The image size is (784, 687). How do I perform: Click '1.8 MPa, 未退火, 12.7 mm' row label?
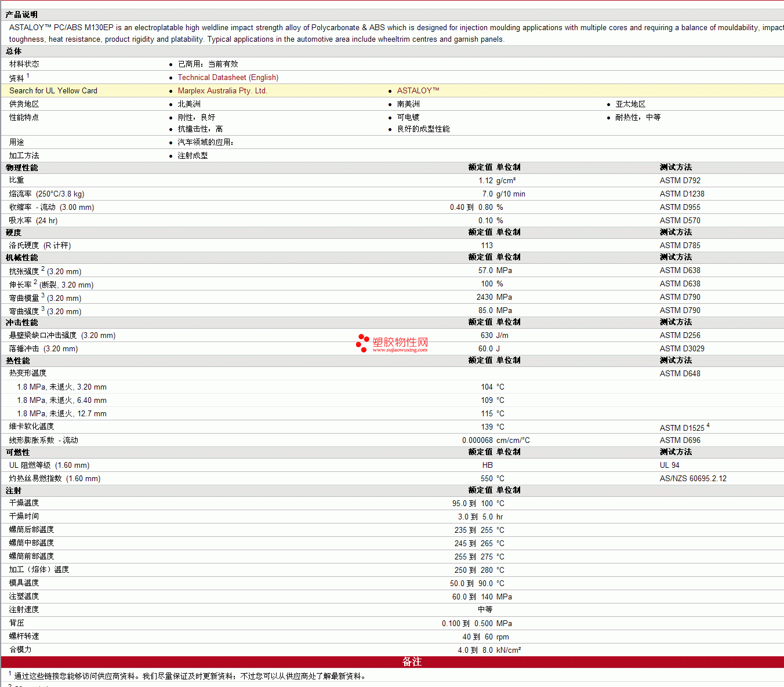(x=61, y=413)
